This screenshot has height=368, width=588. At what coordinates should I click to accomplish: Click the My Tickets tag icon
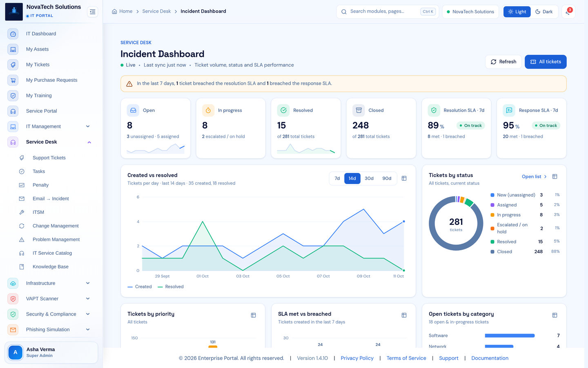tap(13, 65)
